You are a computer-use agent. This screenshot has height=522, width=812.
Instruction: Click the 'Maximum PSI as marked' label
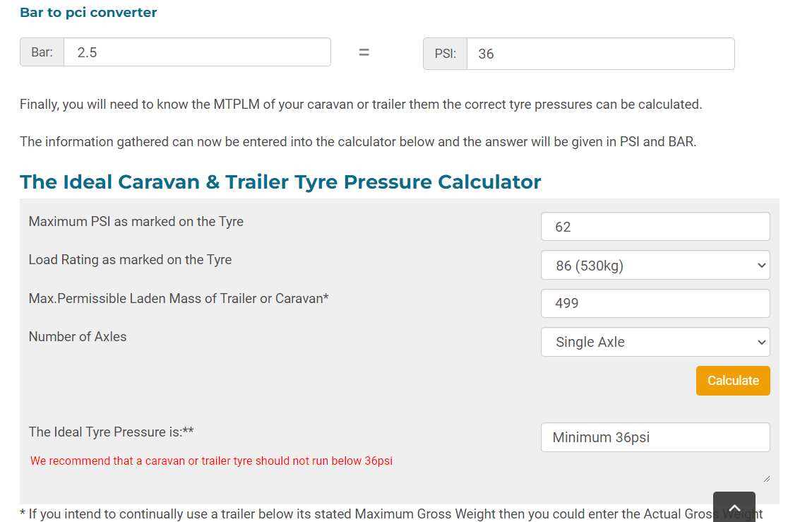pyautogui.click(x=136, y=222)
